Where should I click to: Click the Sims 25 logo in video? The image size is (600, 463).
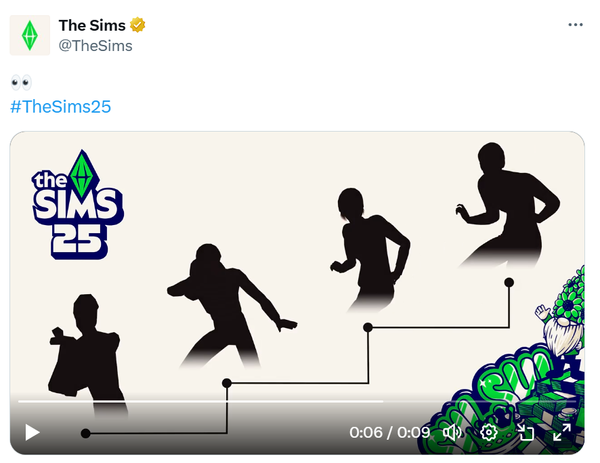[78, 205]
